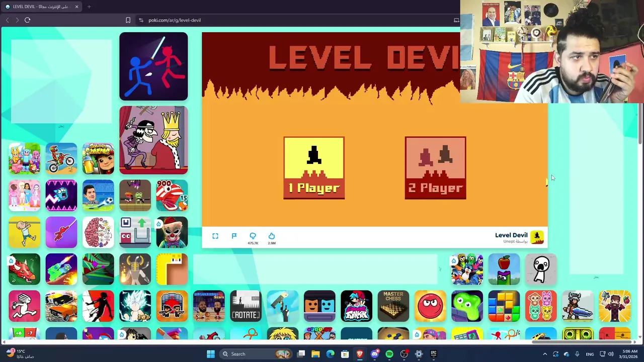The height and width of the screenshot is (362, 644).
Task: Open the colored block puzzle game tile
Action: tap(504, 306)
